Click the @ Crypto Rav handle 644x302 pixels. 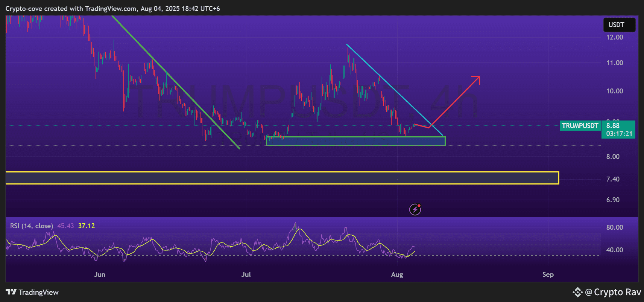[613, 292]
